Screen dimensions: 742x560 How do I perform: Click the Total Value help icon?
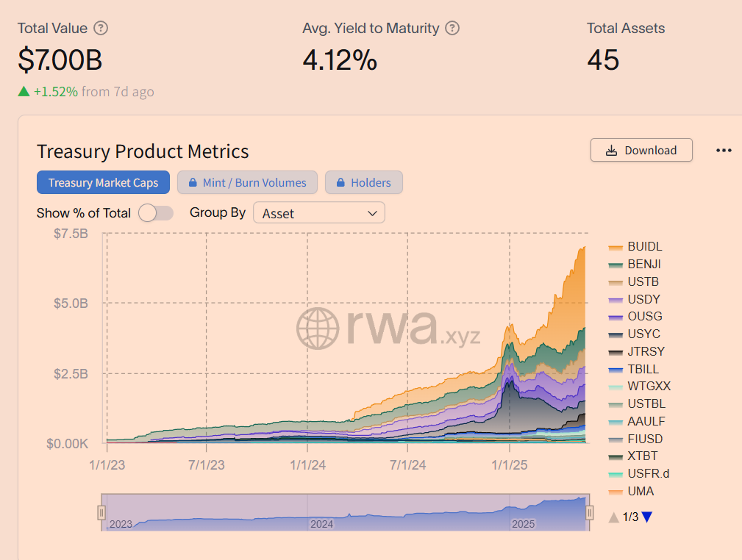coord(101,29)
